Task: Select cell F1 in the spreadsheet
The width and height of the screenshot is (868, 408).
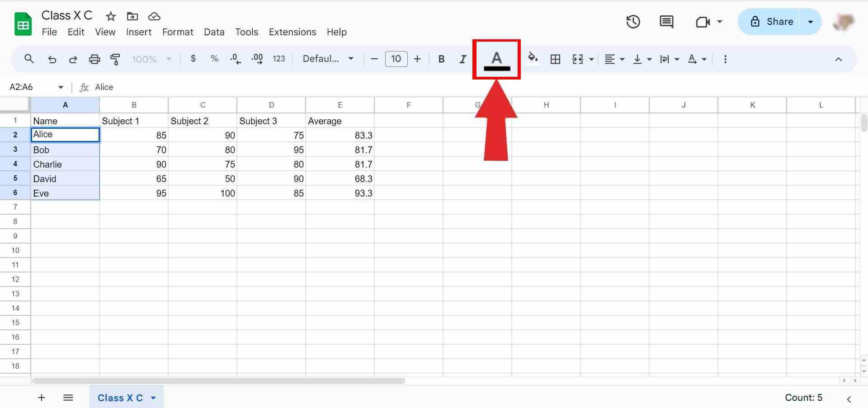Action: (x=408, y=121)
